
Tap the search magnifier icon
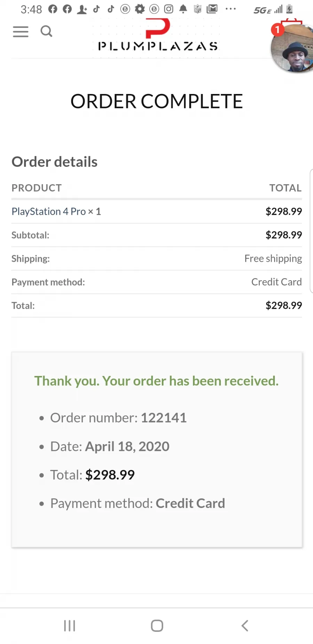[46, 31]
